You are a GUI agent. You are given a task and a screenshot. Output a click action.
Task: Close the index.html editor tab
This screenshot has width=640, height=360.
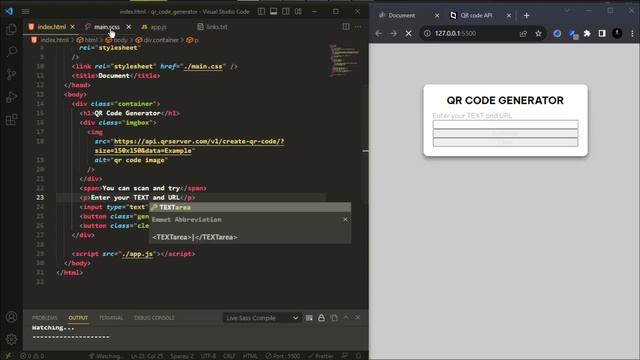click(73, 27)
